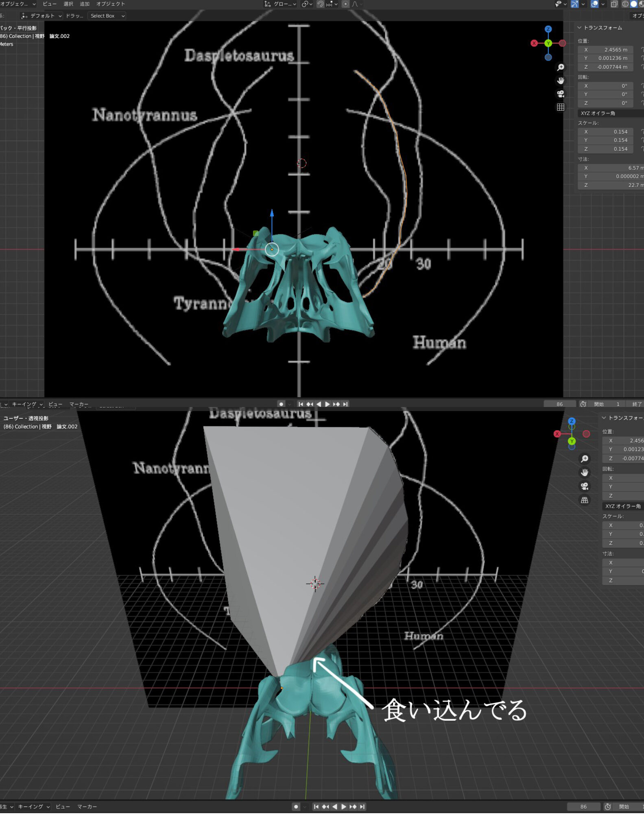Open the 追加 menu in top header

[x=85, y=4]
